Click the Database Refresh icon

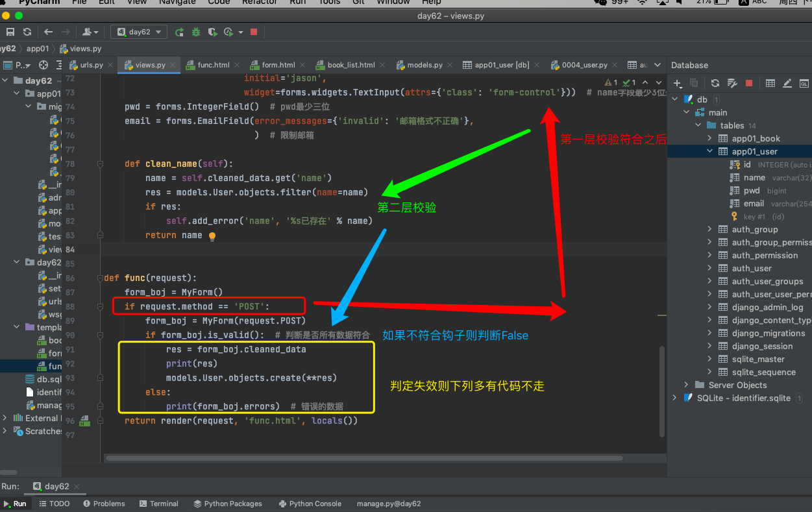(715, 83)
